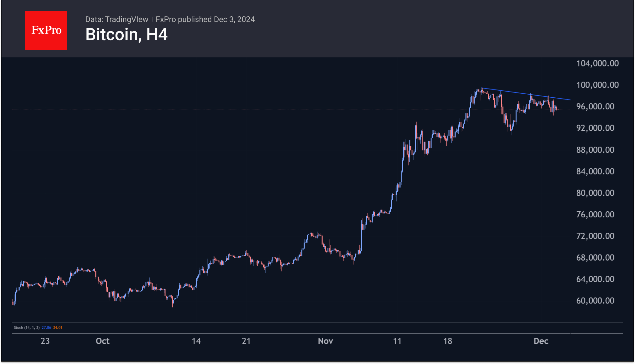The height and width of the screenshot is (364, 635).
Task: Click the 72,000.00 price axis label
Action: (x=595, y=236)
